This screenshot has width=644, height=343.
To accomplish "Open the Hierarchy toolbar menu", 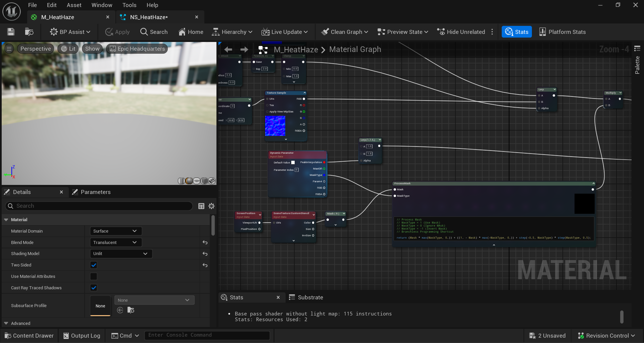I will (x=232, y=32).
